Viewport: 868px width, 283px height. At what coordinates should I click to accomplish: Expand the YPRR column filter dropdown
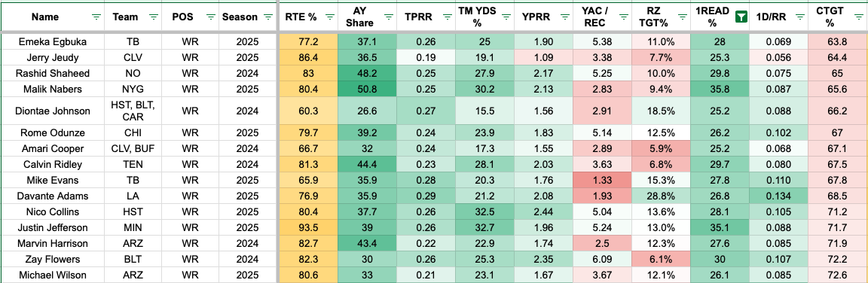pos(564,17)
